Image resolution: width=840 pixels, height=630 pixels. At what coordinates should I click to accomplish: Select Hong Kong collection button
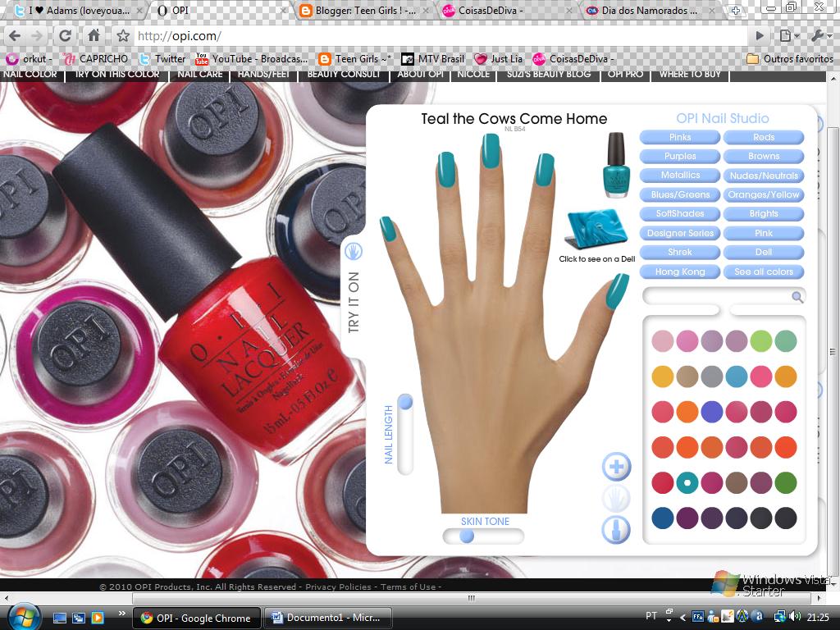pyautogui.click(x=680, y=272)
